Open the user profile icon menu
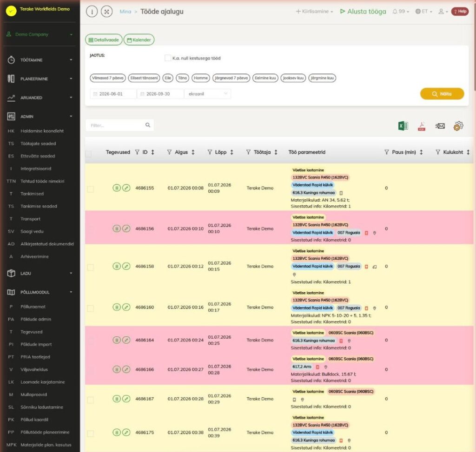Image resolution: width=476 pixels, height=452 pixels. pos(443,12)
